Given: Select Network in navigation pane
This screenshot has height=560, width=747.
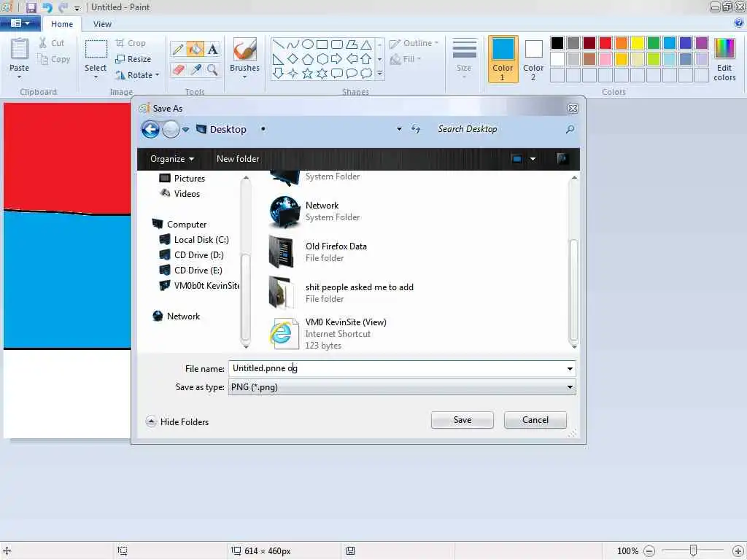Looking at the screenshot, I should pyautogui.click(x=177, y=316).
